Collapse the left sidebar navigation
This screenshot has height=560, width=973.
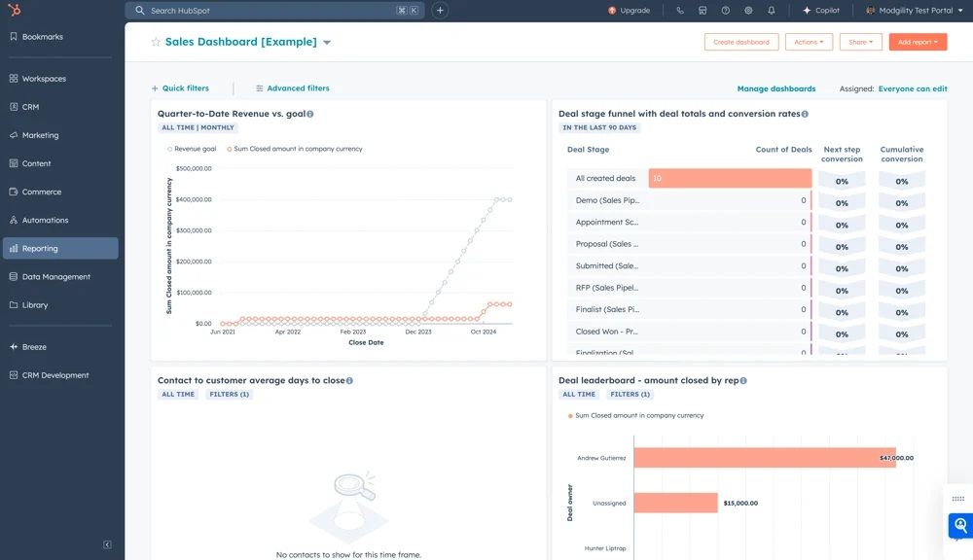pos(107,544)
